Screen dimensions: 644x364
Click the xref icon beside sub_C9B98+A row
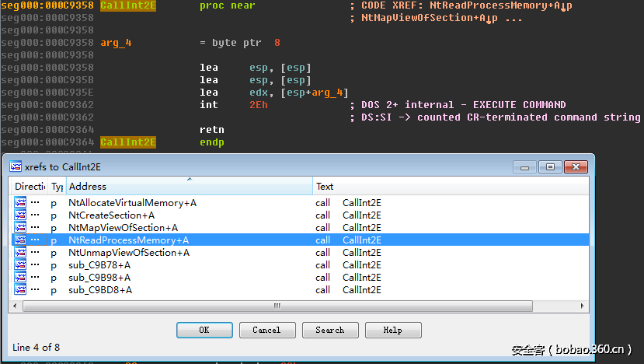[x=20, y=278]
